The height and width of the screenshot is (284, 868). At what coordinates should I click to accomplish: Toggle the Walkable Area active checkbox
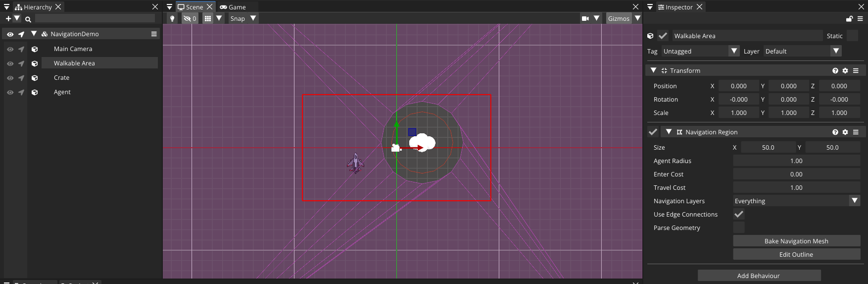pos(663,36)
